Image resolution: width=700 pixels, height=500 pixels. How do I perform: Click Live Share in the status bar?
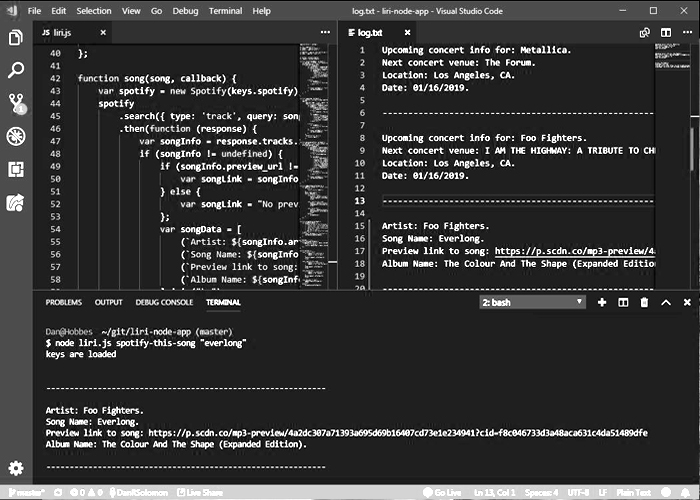pos(200,492)
